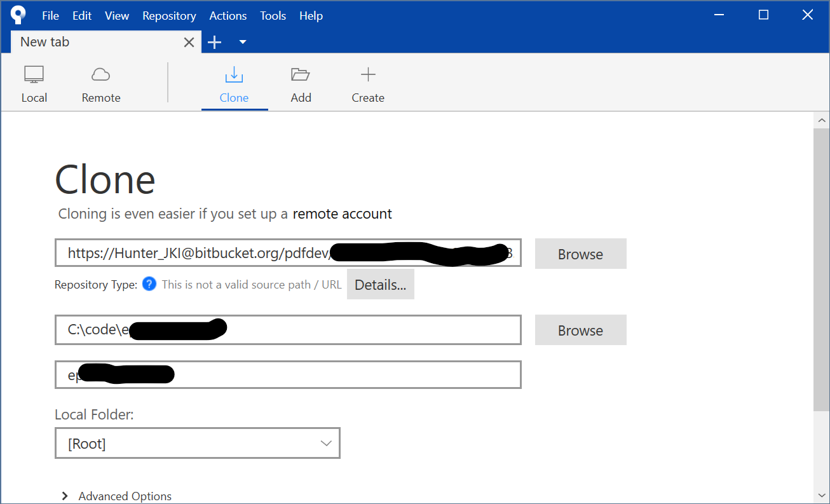
Task: Click 'This is not a valid source path / URL' text
Action: click(x=252, y=285)
